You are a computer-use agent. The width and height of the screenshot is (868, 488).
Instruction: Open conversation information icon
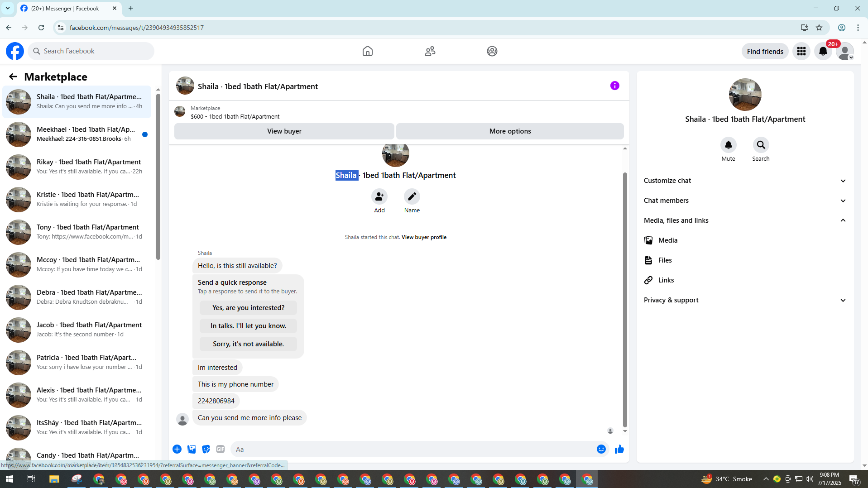pyautogui.click(x=614, y=86)
